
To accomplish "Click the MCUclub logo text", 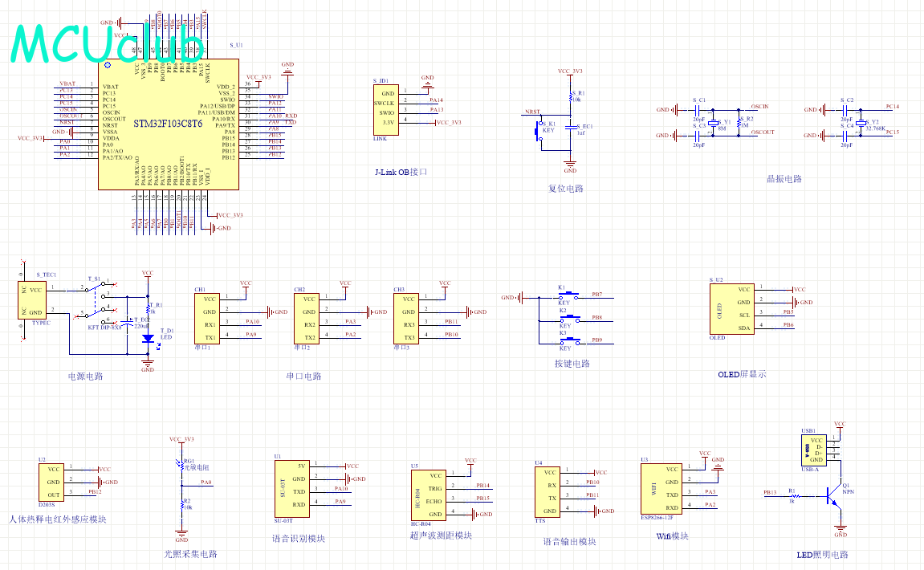I will 107,44.
